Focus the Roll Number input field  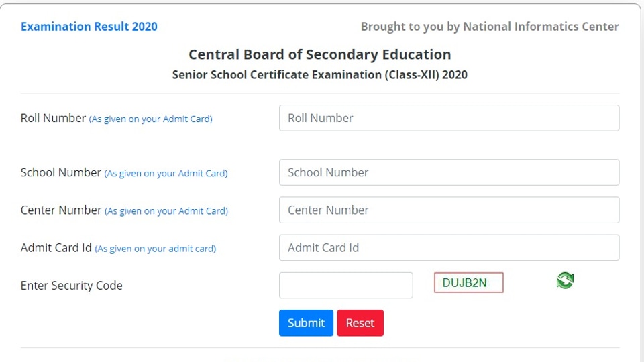[449, 118]
